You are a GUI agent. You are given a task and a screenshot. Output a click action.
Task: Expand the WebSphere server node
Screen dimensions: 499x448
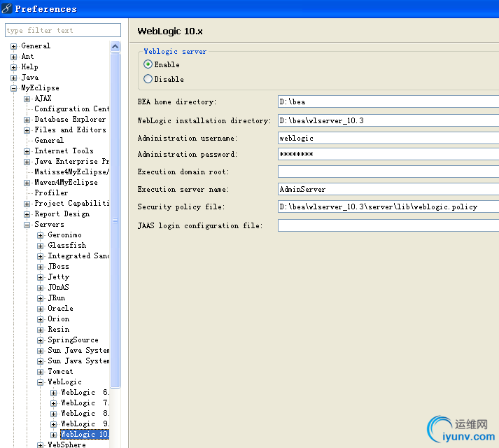[x=40, y=445]
